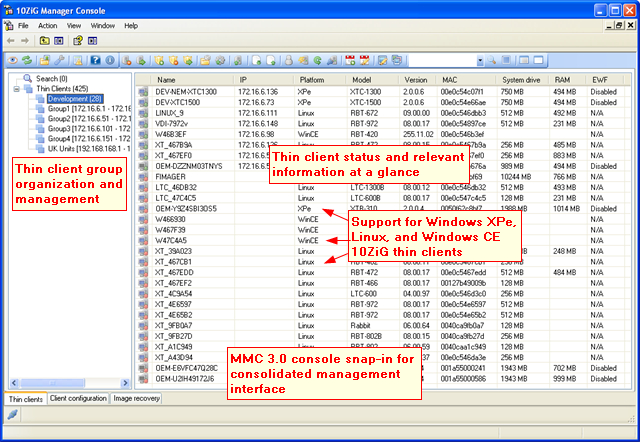
Task: Click IP address 172.16.6.148
Action: click(x=258, y=124)
